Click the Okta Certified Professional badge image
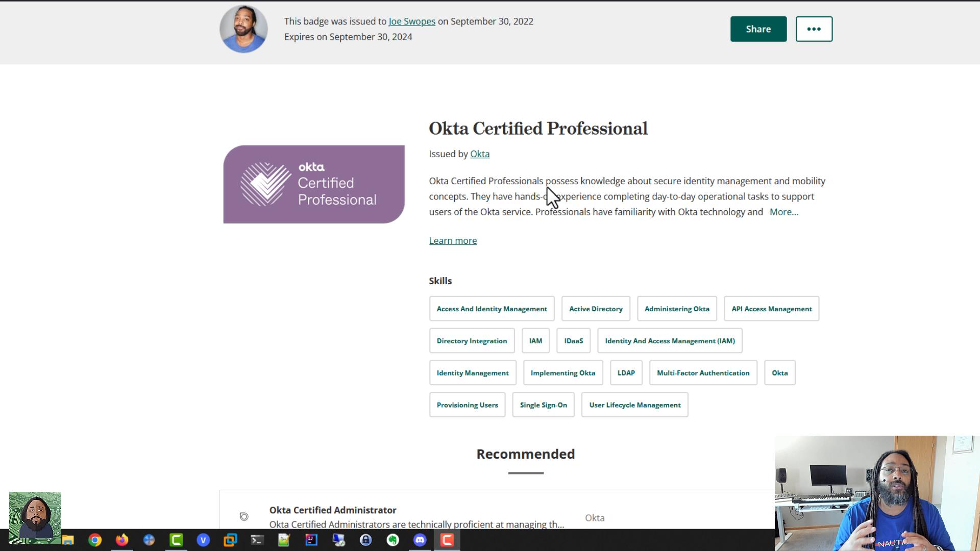This screenshot has height=551, width=980. click(314, 184)
